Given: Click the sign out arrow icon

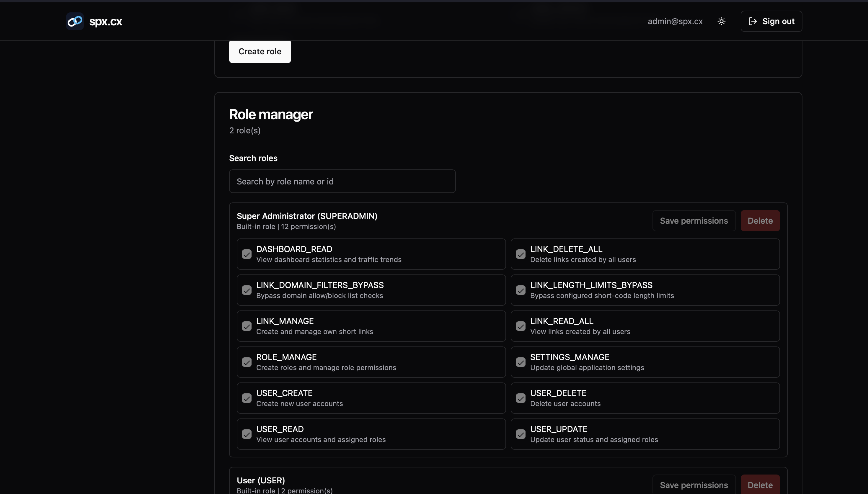Looking at the screenshot, I should click(752, 21).
